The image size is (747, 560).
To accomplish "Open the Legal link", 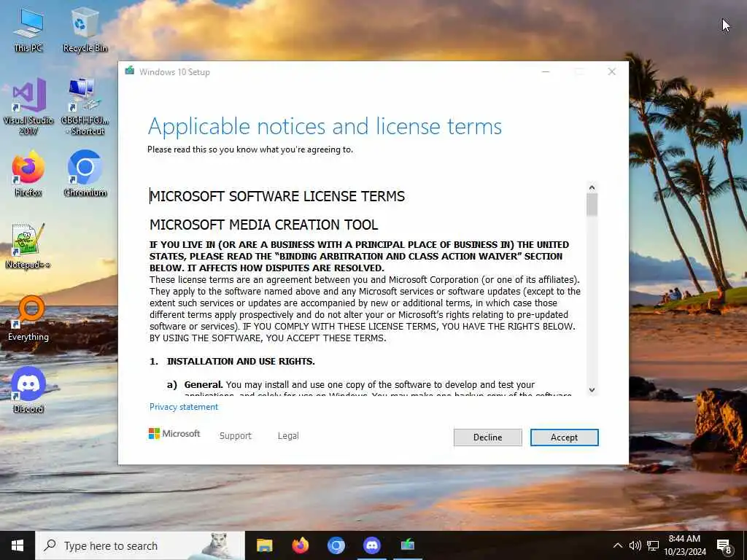I will 288,436.
